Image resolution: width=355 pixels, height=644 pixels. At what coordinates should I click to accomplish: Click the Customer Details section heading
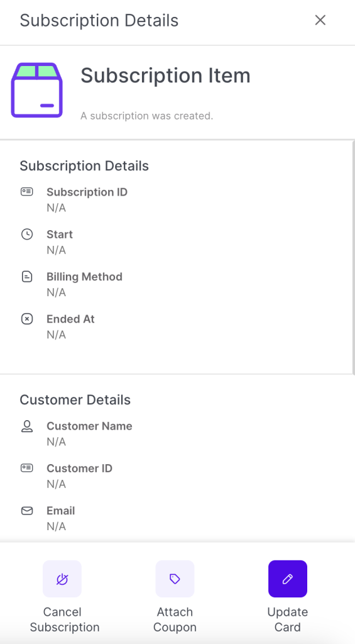[x=75, y=399]
